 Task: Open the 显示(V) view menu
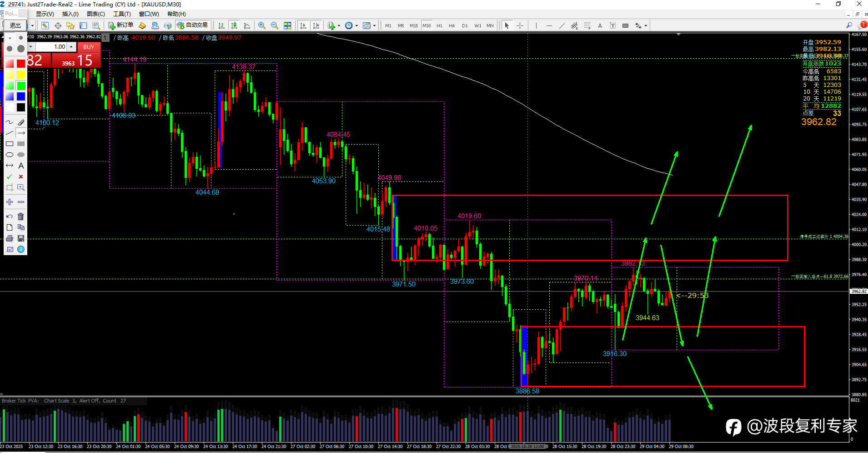(45, 14)
